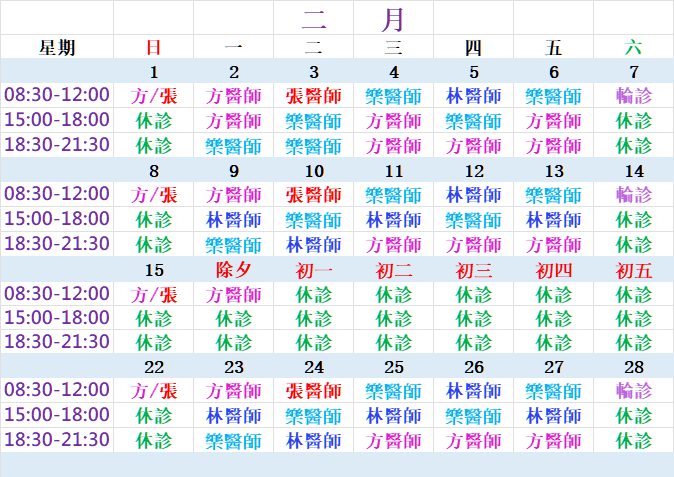Click 張醫師 under date 3 morning
The width and height of the screenshot is (674, 477).
tap(314, 96)
